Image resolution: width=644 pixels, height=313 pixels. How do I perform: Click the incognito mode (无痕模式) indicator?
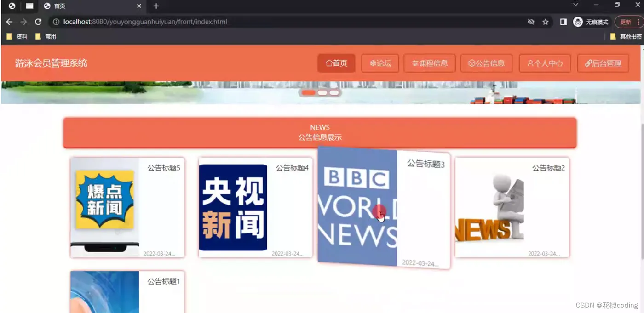tap(591, 22)
